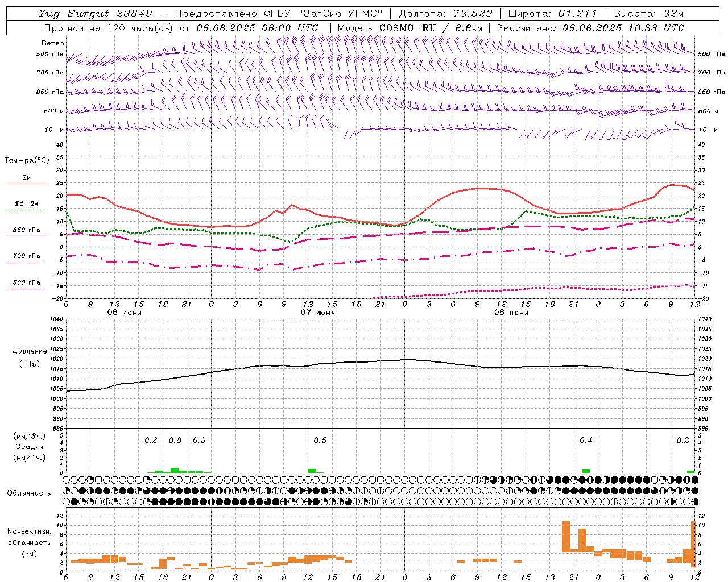Select the longitude value 73.523 in header
This screenshot has height=582, width=728.
tap(473, 14)
